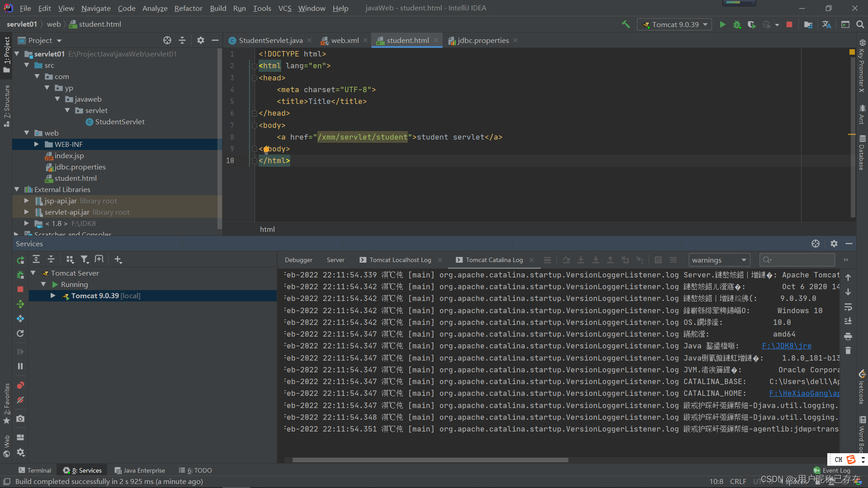This screenshot has width=868, height=488.
Task: Click the console horizontal scrollbar
Action: [429, 460]
